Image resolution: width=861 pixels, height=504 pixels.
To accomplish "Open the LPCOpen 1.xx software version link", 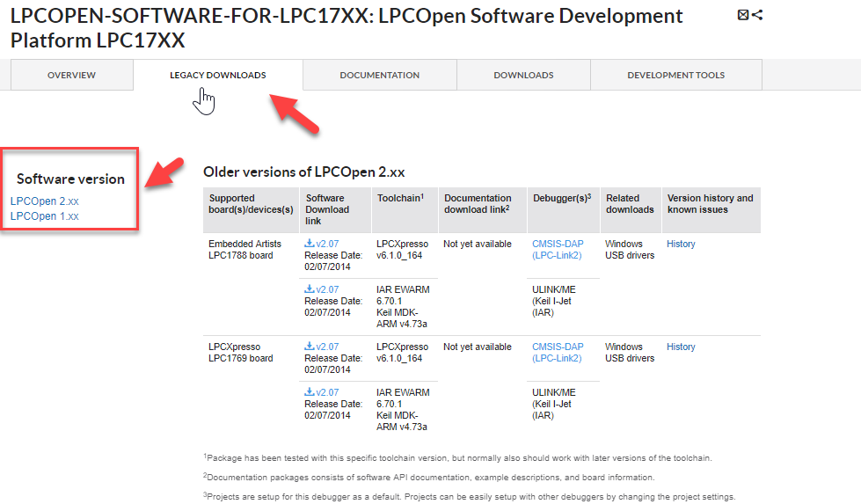I will coord(45,215).
